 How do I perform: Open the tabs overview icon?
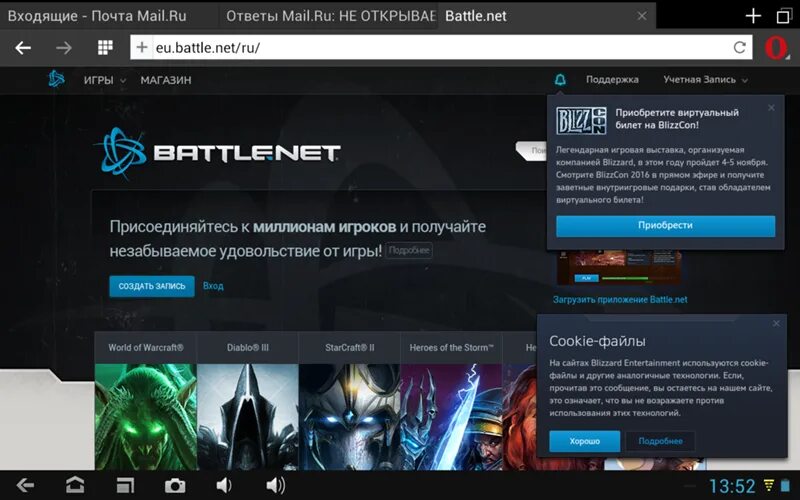784,16
